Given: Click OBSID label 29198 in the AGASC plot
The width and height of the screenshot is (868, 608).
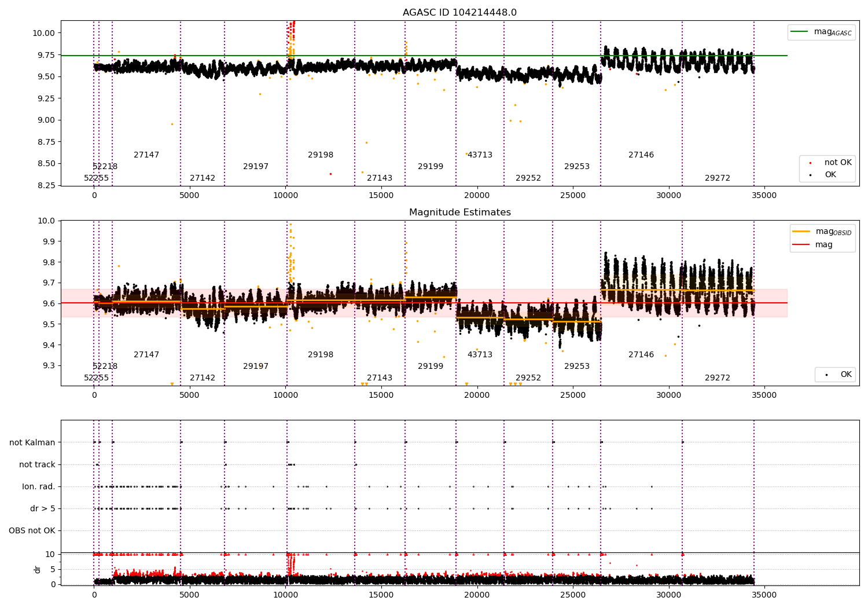Looking at the screenshot, I should [x=321, y=155].
